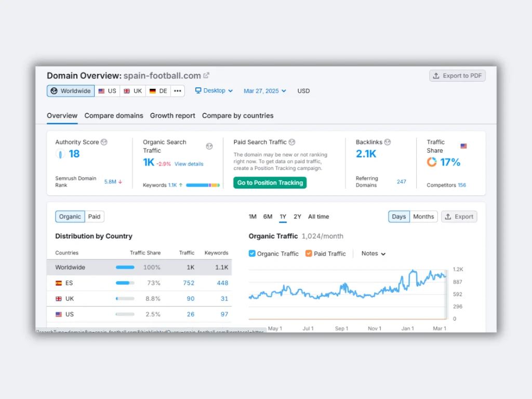This screenshot has width=532, height=399.
Task: Click the Authority Score globe info icon
Action: (x=104, y=142)
